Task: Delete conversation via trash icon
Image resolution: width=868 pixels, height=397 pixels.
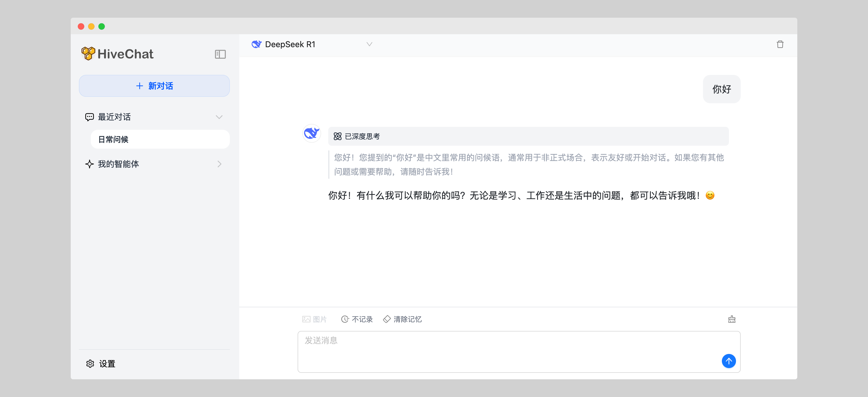Action: [x=780, y=44]
